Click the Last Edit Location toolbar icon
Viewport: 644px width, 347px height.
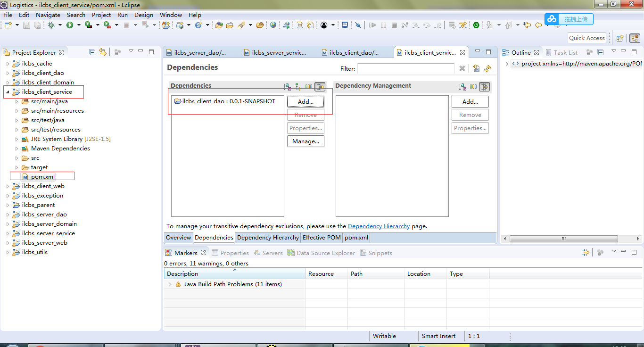pos(527,25)
